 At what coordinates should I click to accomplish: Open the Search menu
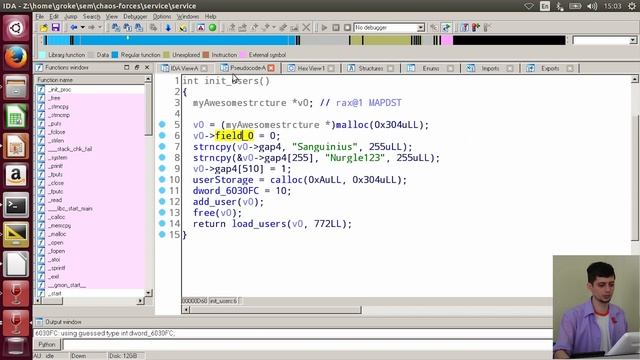(x=91, y=16)
